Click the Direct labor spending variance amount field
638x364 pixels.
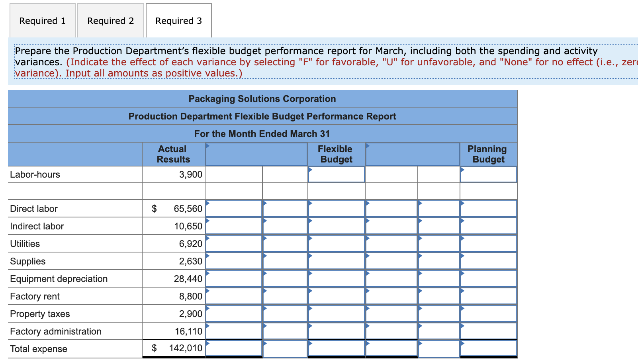tap(234, 209)
